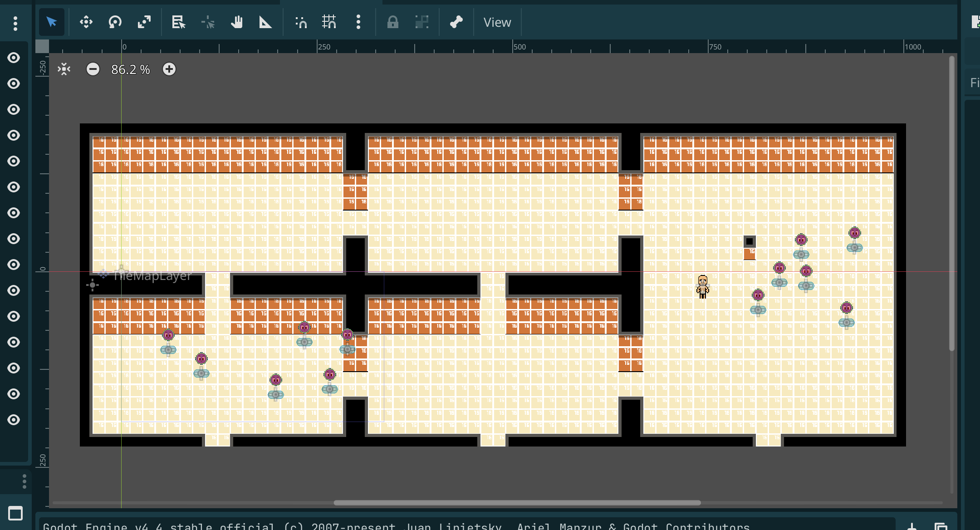The height and width of the screenshot is (530, 980).
Task: Select the change pivot tool
Action: (208, 22)
